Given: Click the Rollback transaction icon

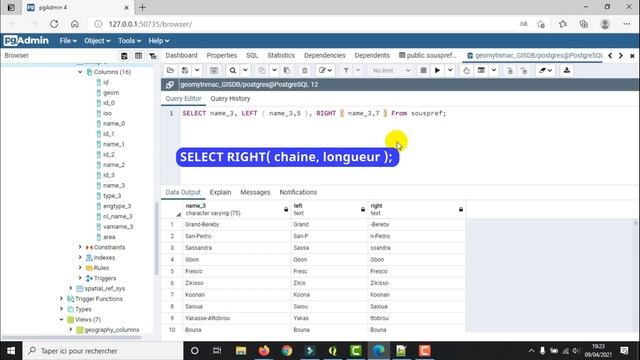Looking at the screenshot, I should 524,70.
